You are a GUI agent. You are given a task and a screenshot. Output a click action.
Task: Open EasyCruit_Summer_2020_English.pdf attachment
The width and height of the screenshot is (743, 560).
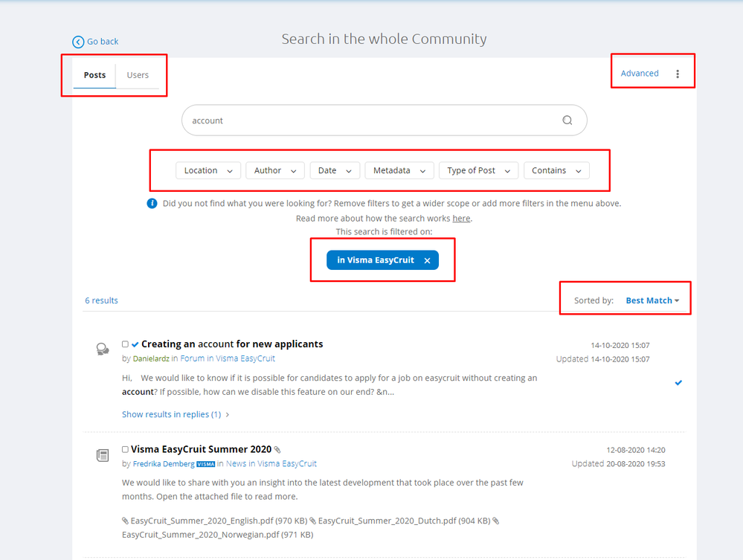[202, 521]
